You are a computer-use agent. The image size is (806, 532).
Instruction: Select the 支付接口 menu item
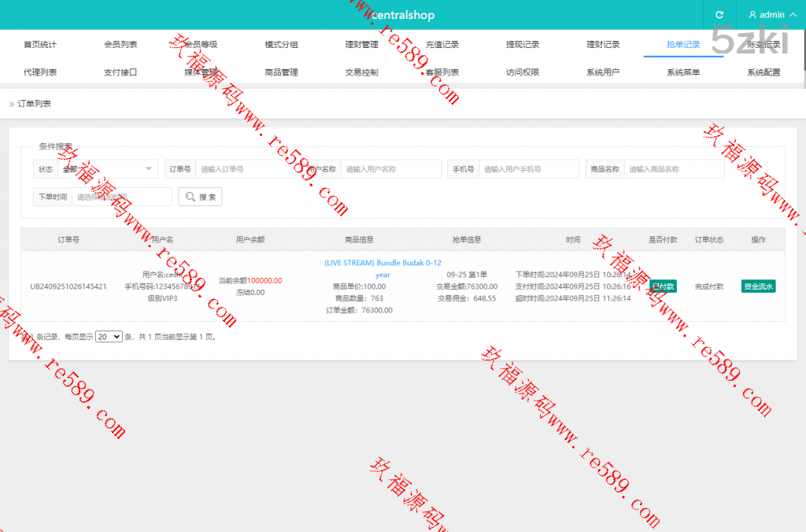click(x=120, y=72)
